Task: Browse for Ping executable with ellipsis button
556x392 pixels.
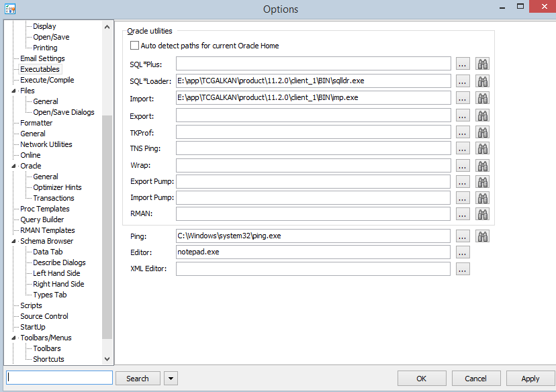Action: (x=463, y=236)
